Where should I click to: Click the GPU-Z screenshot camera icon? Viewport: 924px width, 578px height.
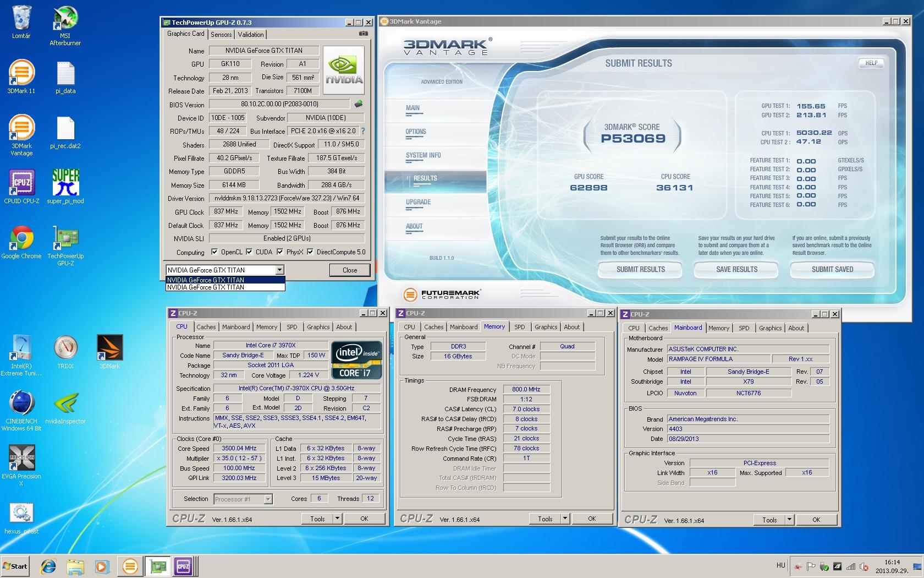(363, 34)
